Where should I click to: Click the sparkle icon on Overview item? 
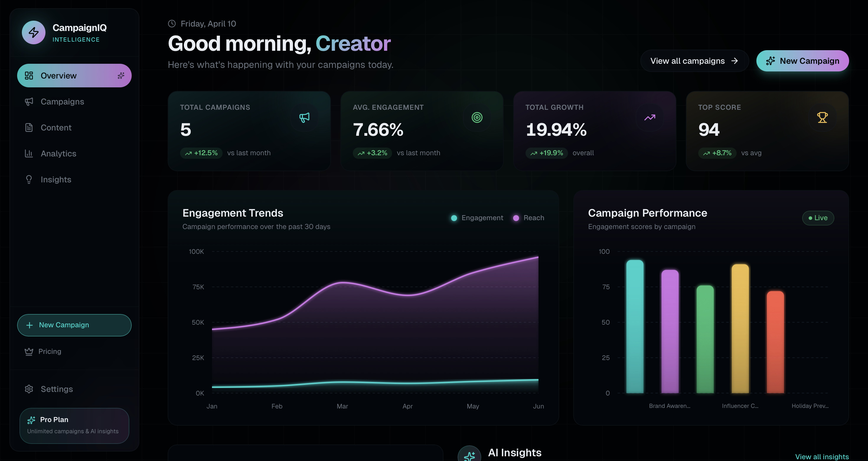121,76
